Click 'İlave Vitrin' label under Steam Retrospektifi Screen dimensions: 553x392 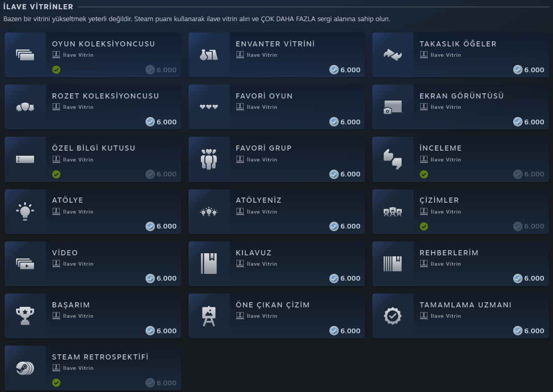pyautogui.click(x=78, y=368)
